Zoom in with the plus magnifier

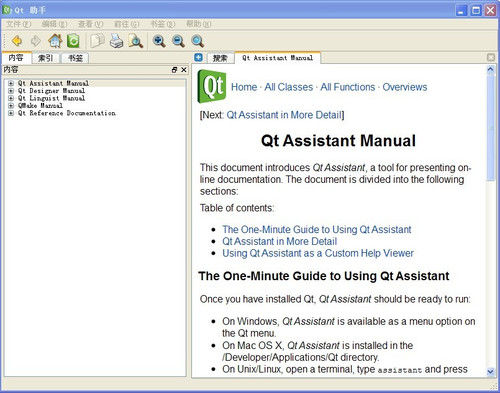(159, 41)
